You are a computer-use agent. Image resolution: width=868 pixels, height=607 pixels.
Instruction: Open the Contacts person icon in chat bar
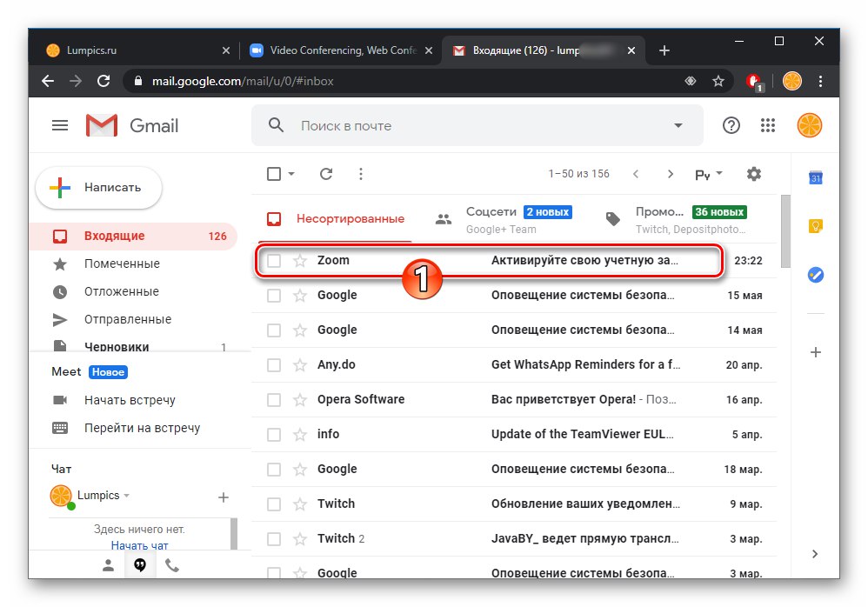(108, 565)
